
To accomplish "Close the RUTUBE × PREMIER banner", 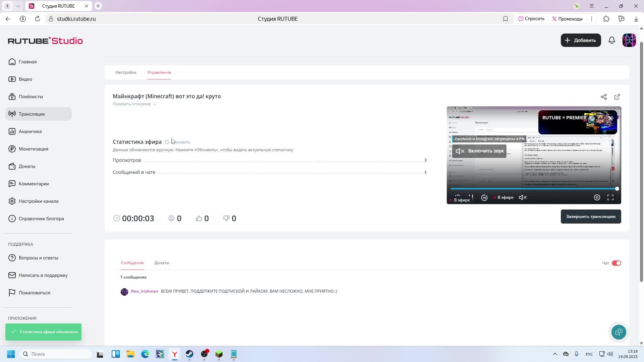I will coord(611,118).
